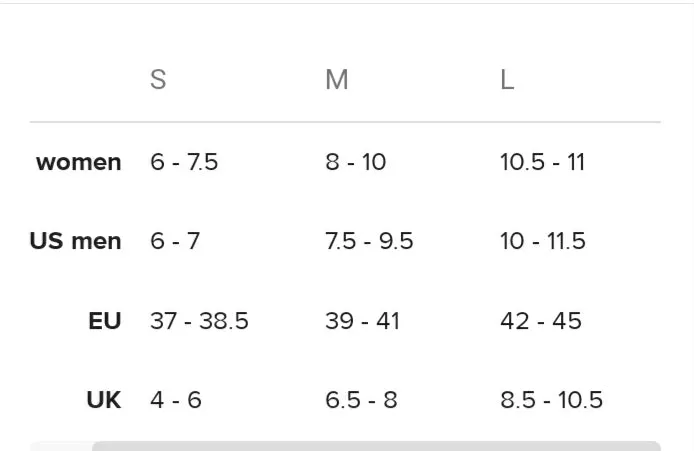Viewport: 694px width, 451px height.
Task: Click the S size column header
Action: [x=158, y=80]
